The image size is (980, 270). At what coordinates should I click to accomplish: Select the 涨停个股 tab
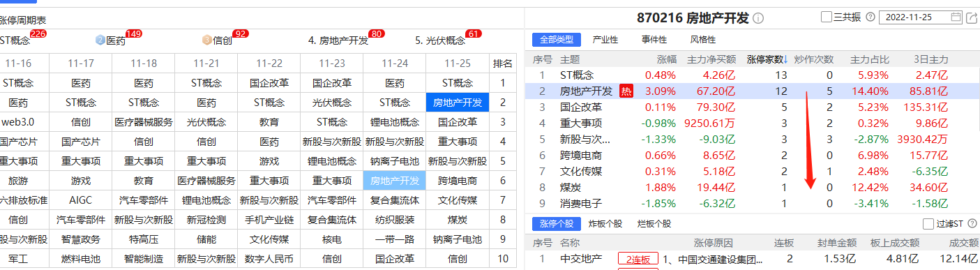557,224
